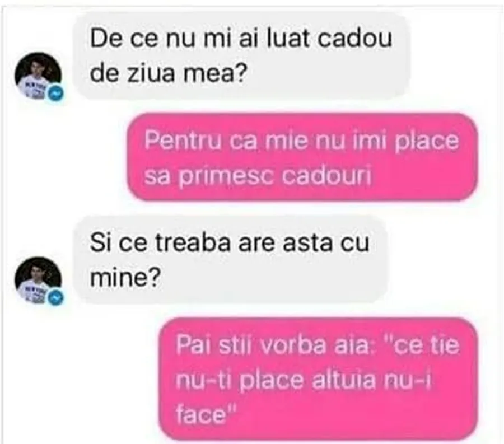Click the Messenger badge on the lower avatar

[x=56, y=298]
